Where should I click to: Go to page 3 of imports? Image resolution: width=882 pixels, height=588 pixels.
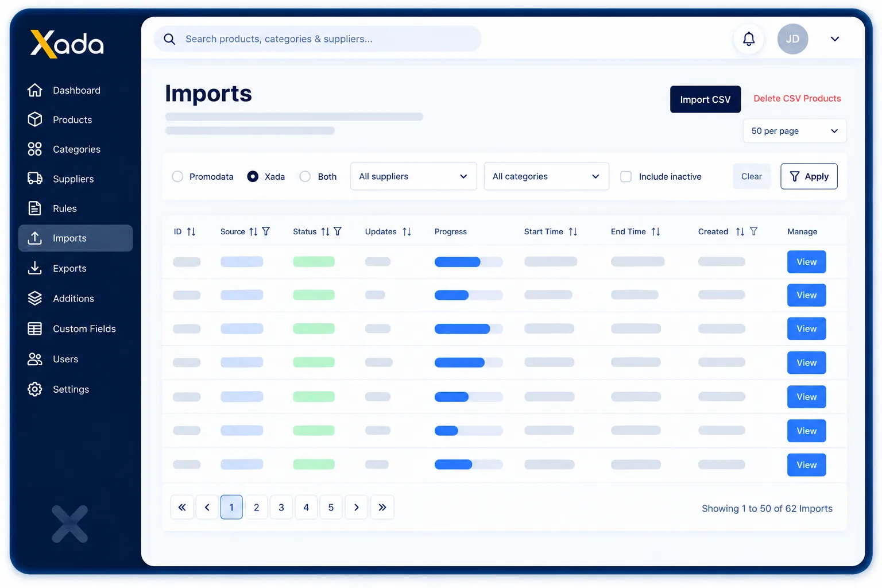click(281, 507)
